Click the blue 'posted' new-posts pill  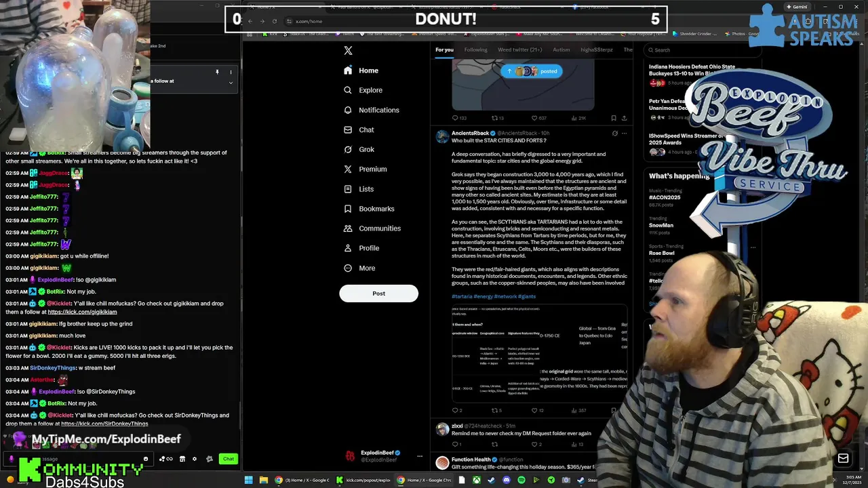(x=532, y=71)
